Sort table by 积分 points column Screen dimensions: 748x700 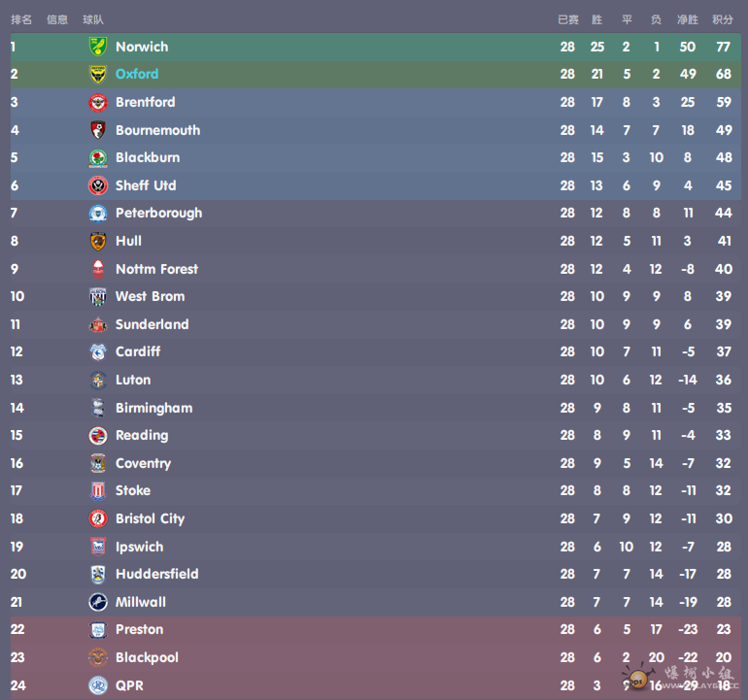point(722,19)
